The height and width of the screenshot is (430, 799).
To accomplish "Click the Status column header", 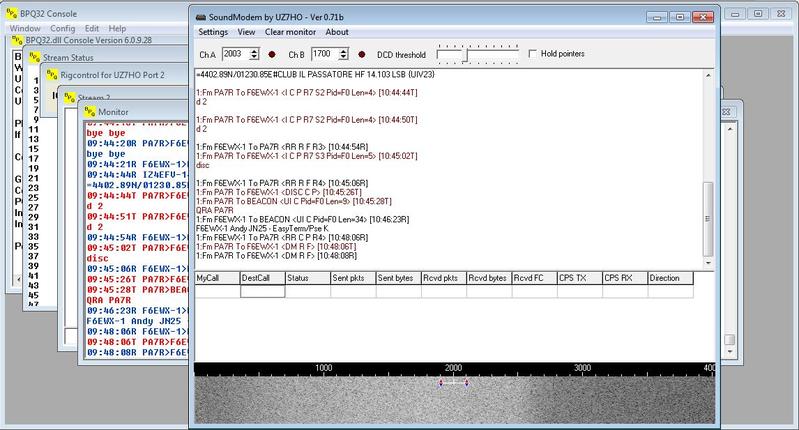I will 308,278.
